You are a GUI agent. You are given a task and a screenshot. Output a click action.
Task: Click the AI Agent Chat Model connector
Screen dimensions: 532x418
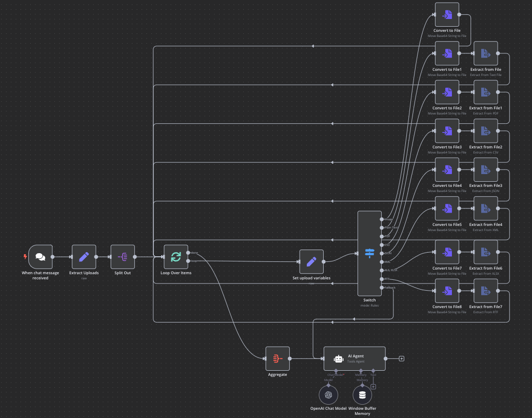[336, 371]
